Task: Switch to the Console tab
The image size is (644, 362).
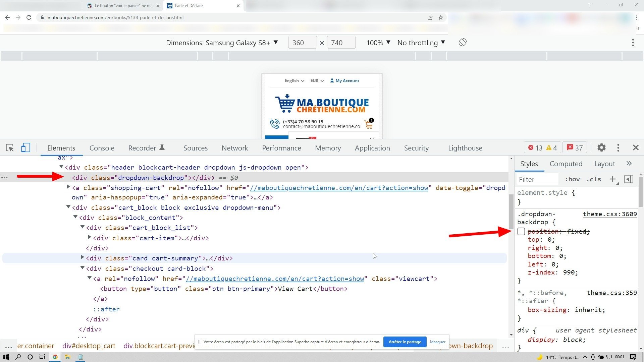Action: pyautogui.click(x=102, y=148)
